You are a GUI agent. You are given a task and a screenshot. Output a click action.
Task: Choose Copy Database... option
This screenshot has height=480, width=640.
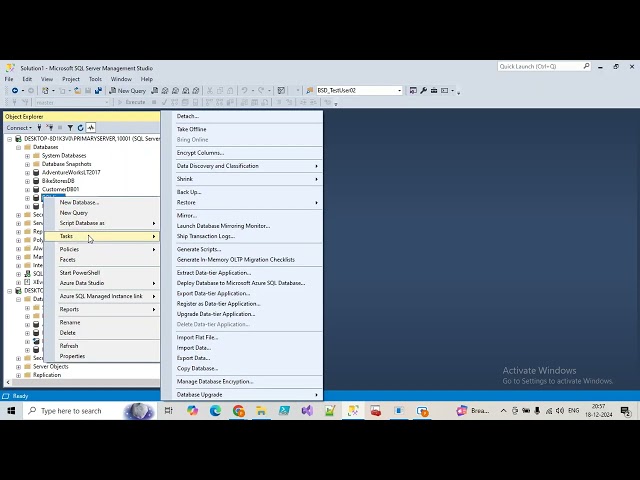pyautogui.click(x=242, y=369)
